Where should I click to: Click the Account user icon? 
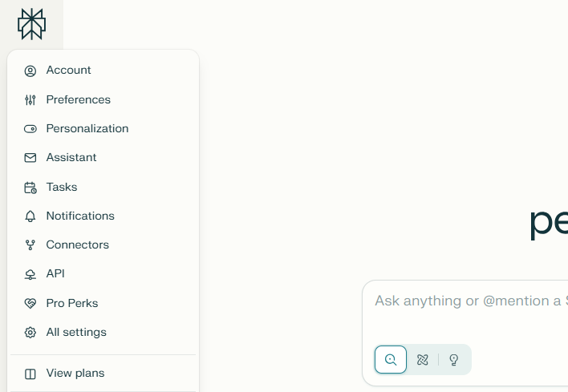(x=30, y=71)
